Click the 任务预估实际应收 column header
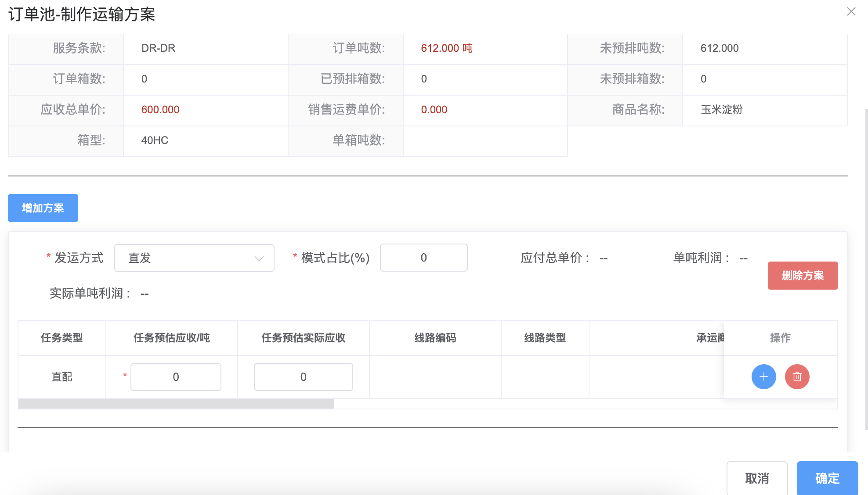 point(303,338)
